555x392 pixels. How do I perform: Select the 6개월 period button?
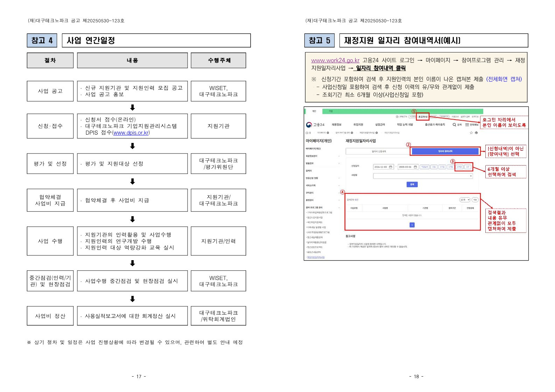tap(459, 167)
